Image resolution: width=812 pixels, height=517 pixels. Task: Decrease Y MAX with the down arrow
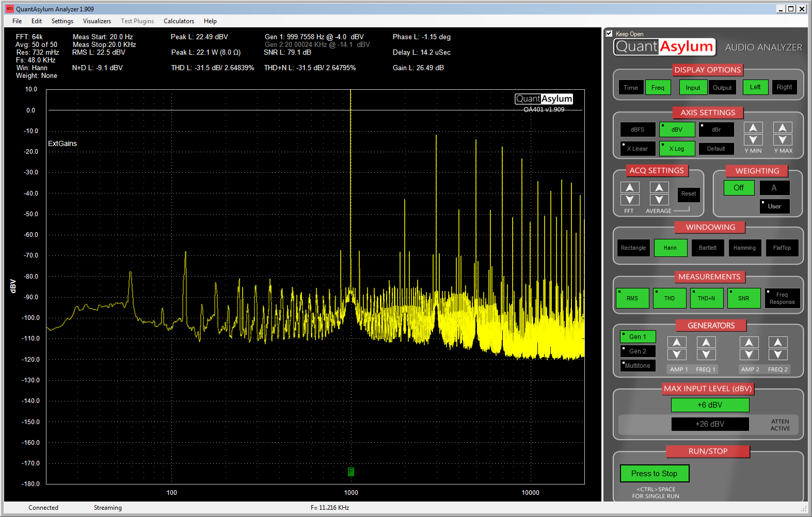(783, 140)
